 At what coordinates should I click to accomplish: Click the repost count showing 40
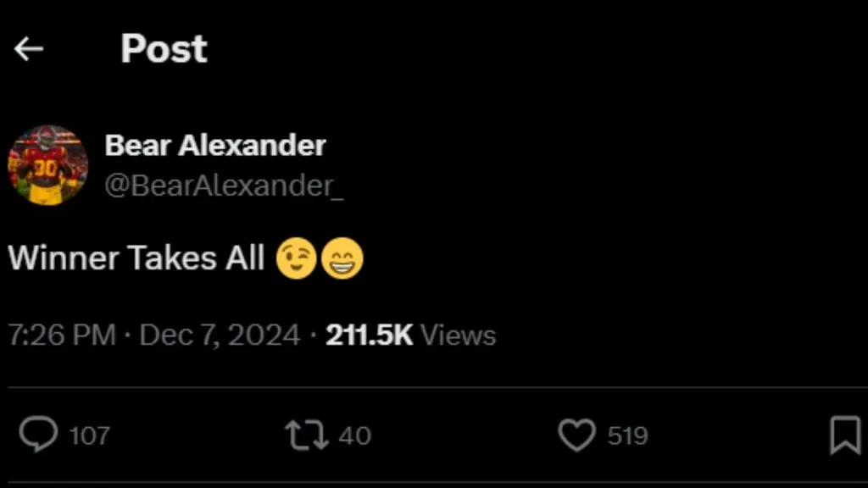[355, 437]
